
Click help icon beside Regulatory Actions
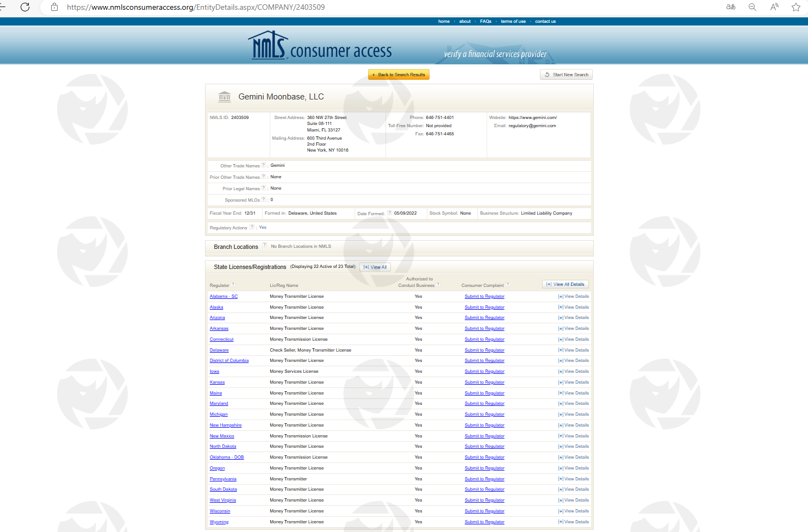tap(252, 227)
